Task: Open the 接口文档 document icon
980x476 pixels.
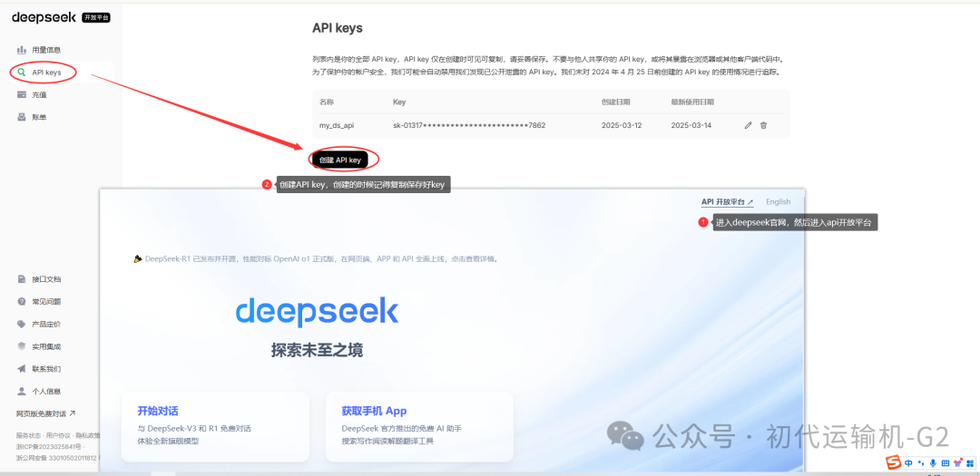Action: click(x=22, y=279)
